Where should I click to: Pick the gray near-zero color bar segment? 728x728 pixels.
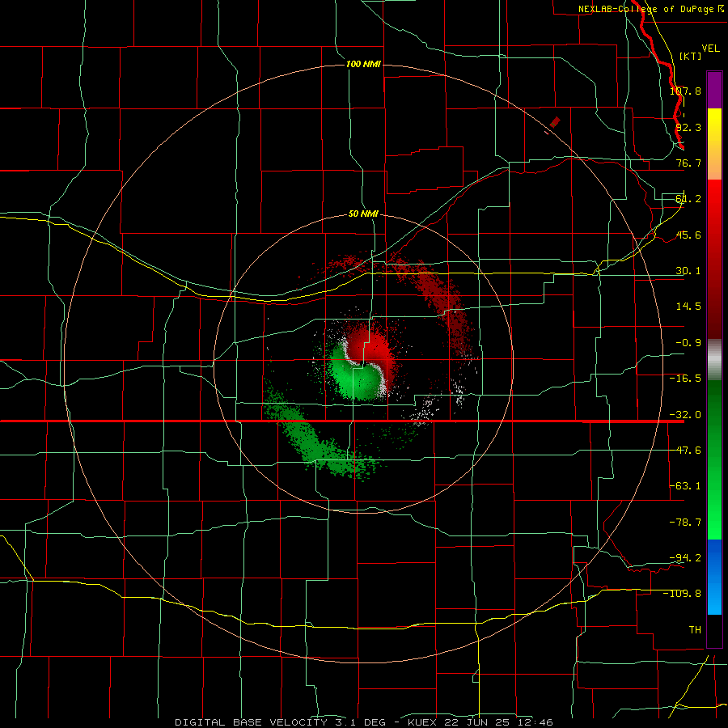click(x=714, y=360)
